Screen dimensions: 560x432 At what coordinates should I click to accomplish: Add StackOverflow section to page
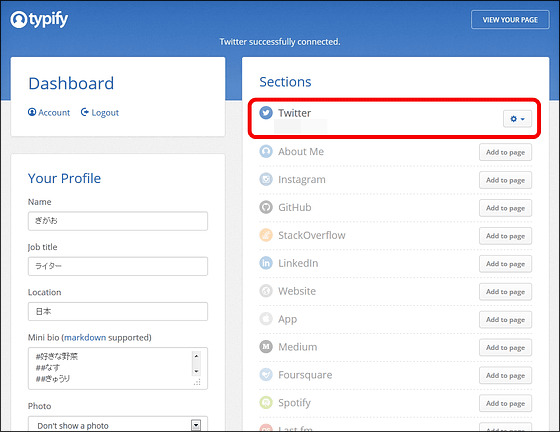505,236
